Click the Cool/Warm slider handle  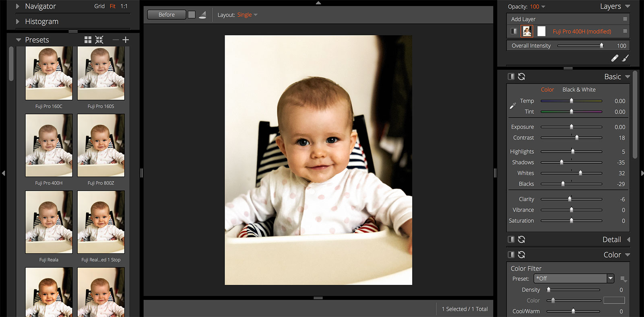coord(573,311)
